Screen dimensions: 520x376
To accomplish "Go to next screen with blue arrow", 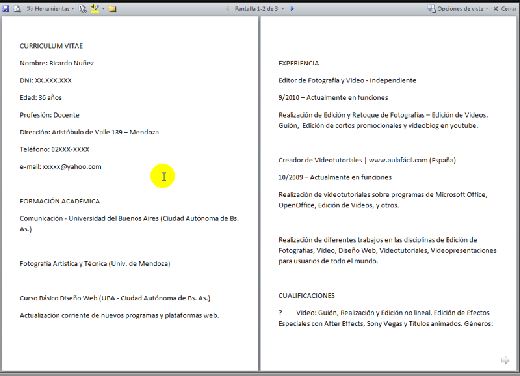I will 292,9.
